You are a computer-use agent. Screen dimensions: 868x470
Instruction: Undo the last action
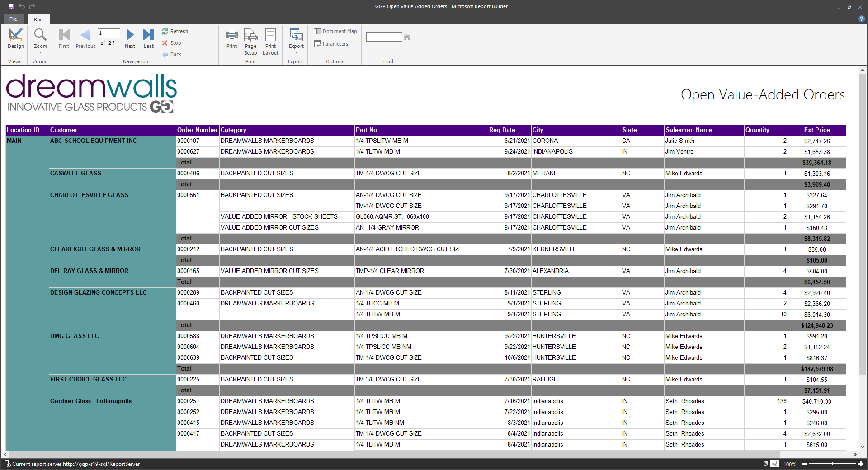point(22,6)
